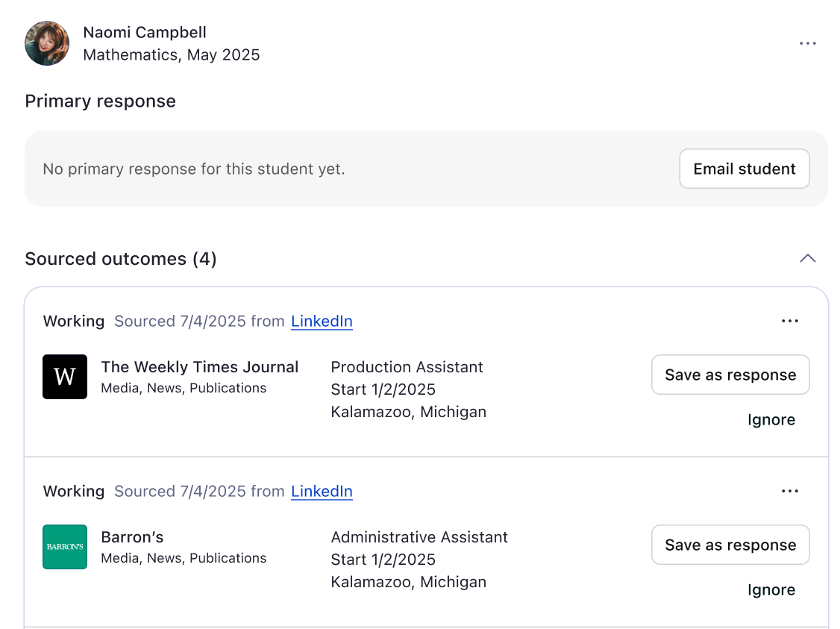Open options menu for Barron's outcome
Viewport: 840px width, 629px height.
click(x=789, y=491)
